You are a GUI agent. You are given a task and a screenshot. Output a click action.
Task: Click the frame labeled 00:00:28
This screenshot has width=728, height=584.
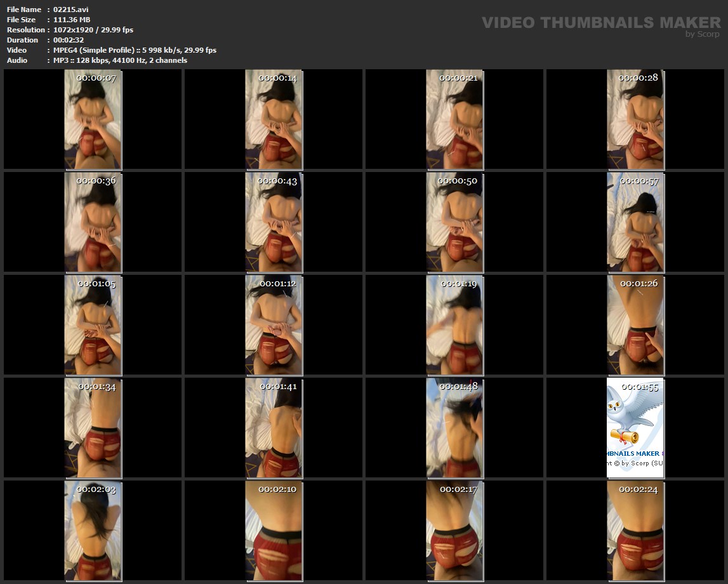(x=635, y=119)
